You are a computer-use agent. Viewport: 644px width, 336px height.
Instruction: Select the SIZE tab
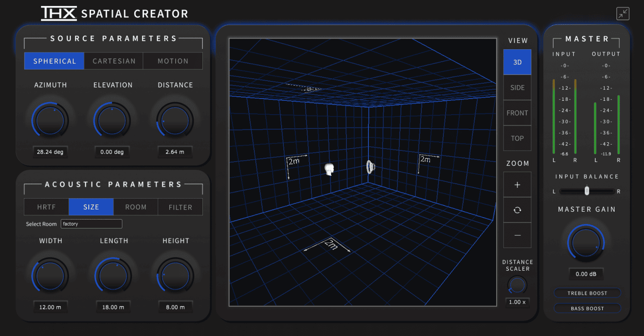tap(91, 207)
